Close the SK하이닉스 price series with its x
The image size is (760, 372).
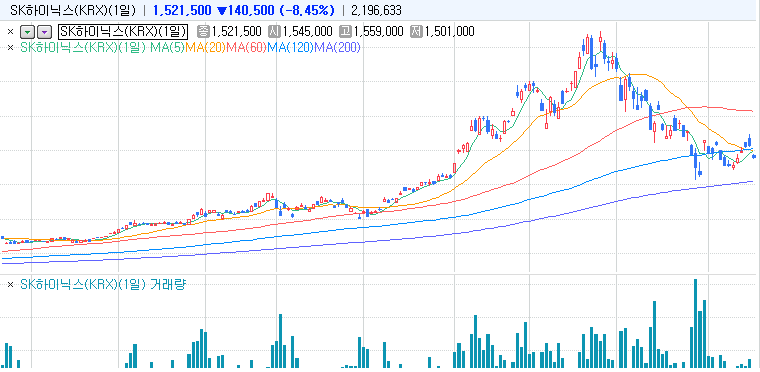[10, 32]
